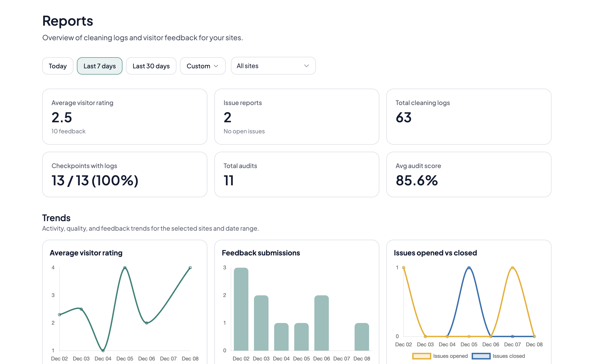Select the Total cleaning logs card
Image resolution: width=599 pixels, height=364 pixels.
(x=469, y=117)
